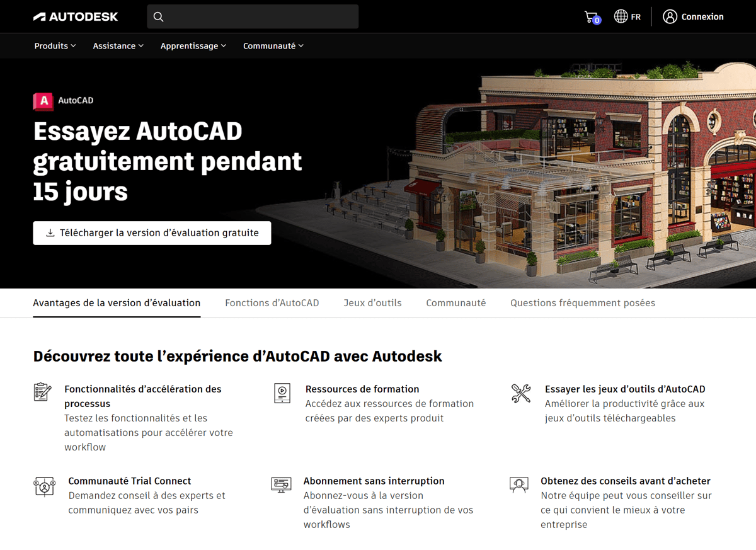Click into the search input field

[x=253, y=17]
